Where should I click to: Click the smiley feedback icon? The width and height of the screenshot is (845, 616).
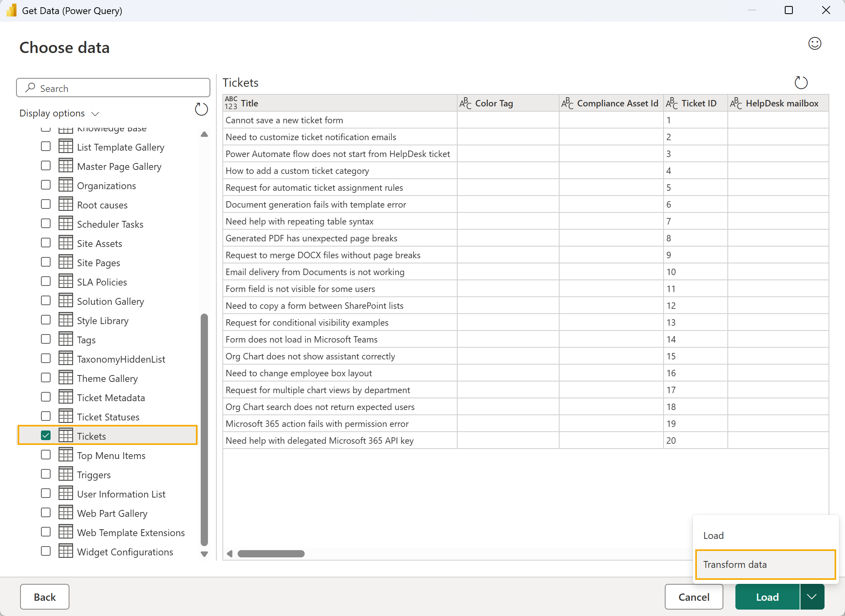pyautogui.click(x=814, y=43)
